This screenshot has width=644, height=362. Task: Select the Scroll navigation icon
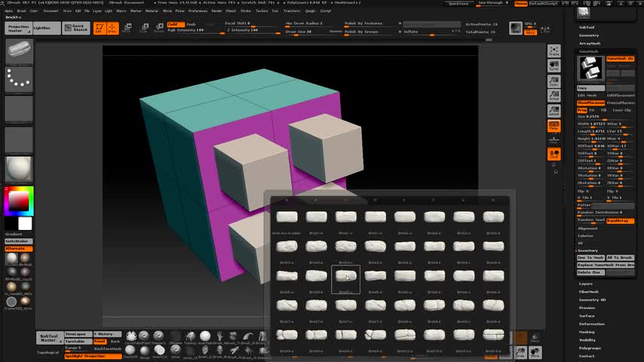tap(554, 66)
